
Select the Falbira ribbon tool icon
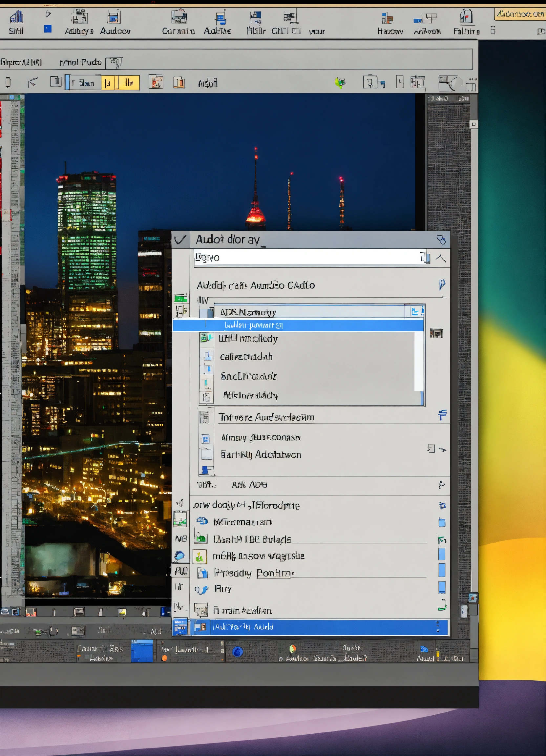(x=466, y=16)
